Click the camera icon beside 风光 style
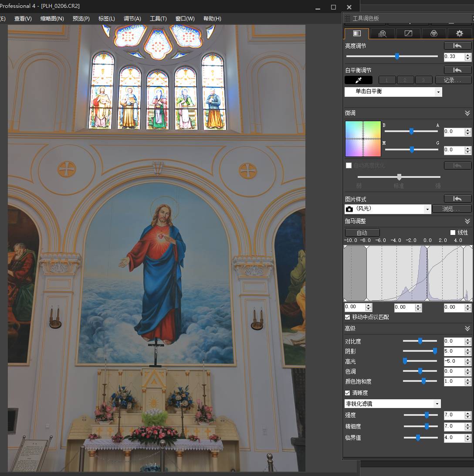This screenshot has width=474, height=476. coord(349,209)
